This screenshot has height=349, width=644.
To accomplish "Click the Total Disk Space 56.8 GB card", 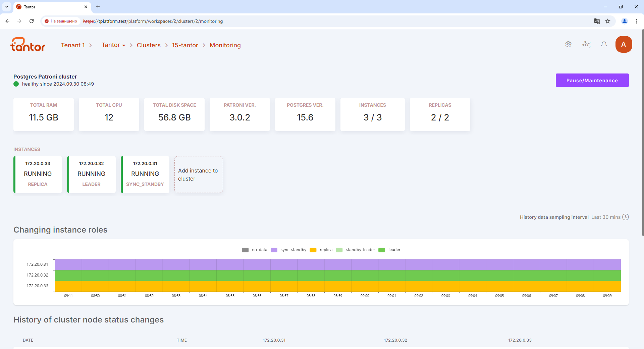I will (174, 114).
